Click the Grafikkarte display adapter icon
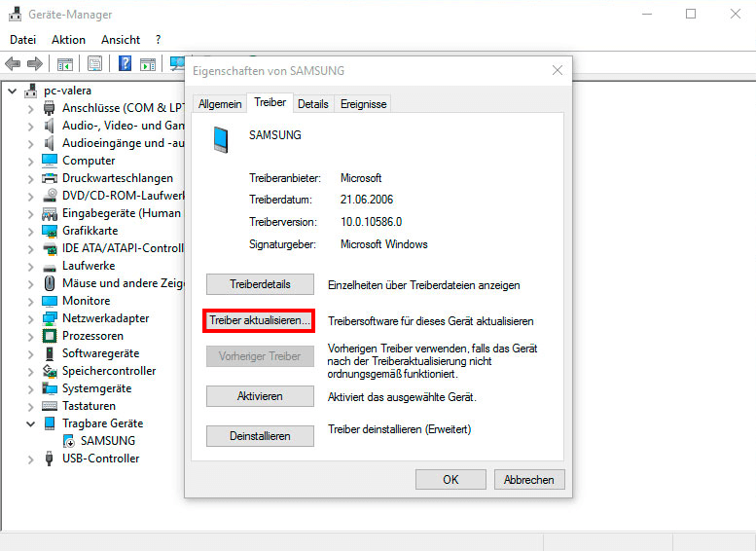The height and width of the screenshot is (551, 756). [x=50, y=231]
